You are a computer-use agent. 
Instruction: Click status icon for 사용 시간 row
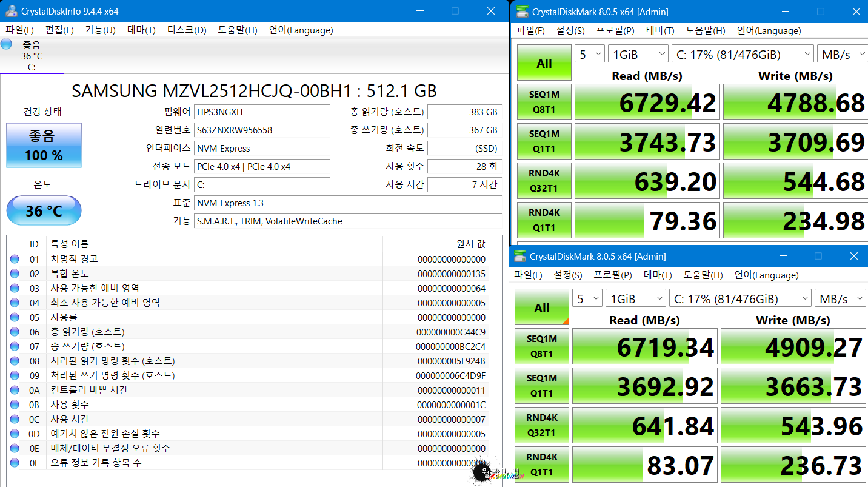(15, 420)
